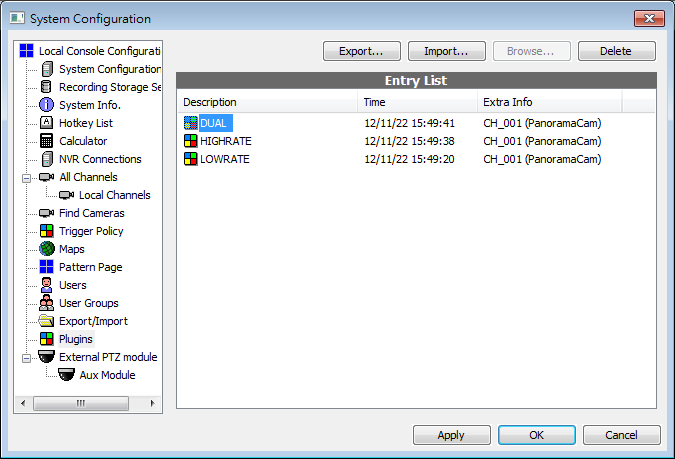Screen dimensions: 675x459
Task: Click the External PTZ module dome icon
Action: [x=46, y=357]
